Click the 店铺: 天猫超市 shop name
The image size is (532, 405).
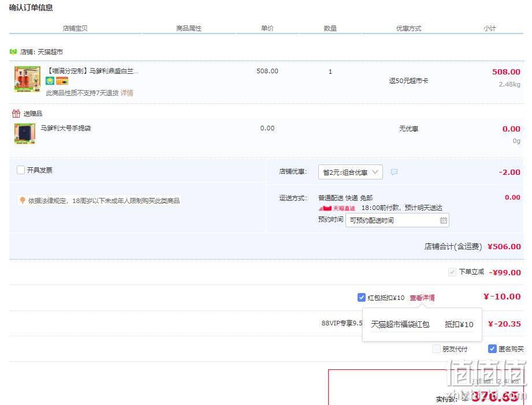click(42, 52)
